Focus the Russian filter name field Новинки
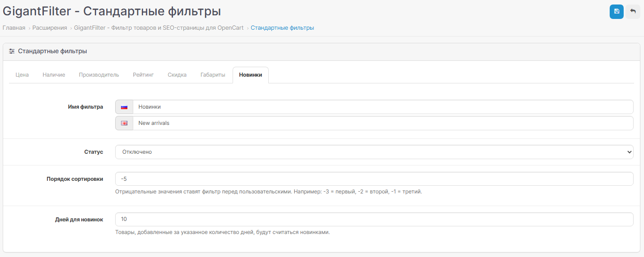Screen dimensions: 644x257 pyautogui.click(x=383, y=107)
